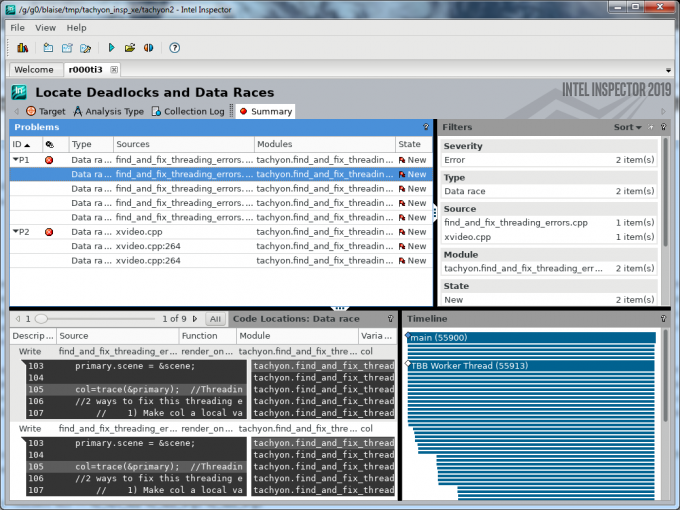The image size is (680, 510).
Task: Click the open folder icon in toolbar
Action: click(130, 48)
